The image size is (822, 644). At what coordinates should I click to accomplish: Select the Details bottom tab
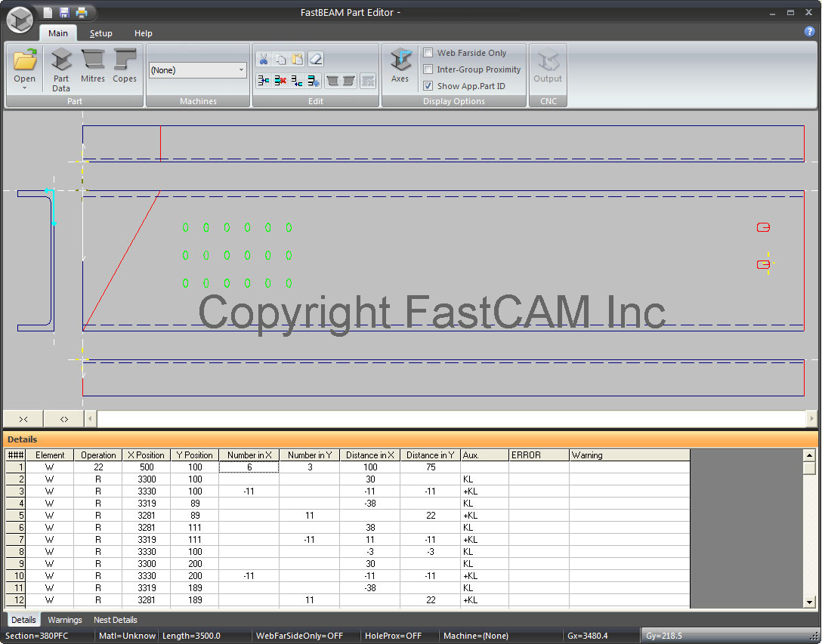pos(23,619)
